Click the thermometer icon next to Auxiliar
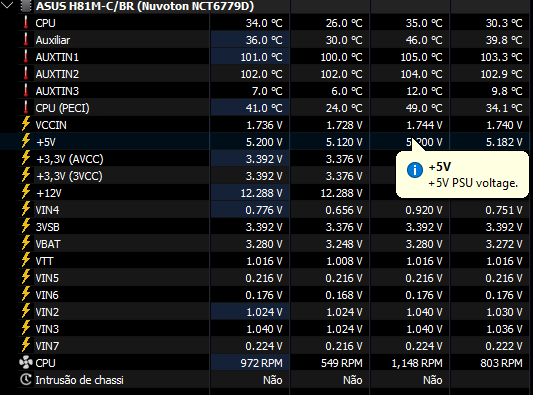 point(26,39)
